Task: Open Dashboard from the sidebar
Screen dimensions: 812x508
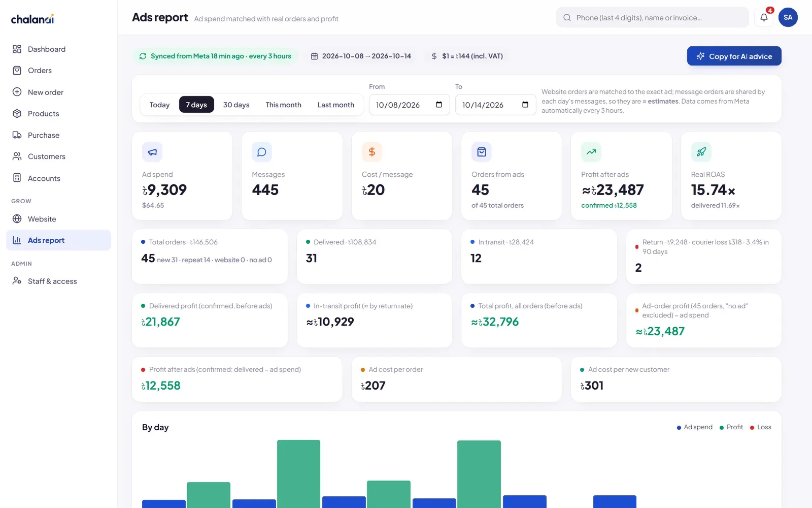Action: 58,49
